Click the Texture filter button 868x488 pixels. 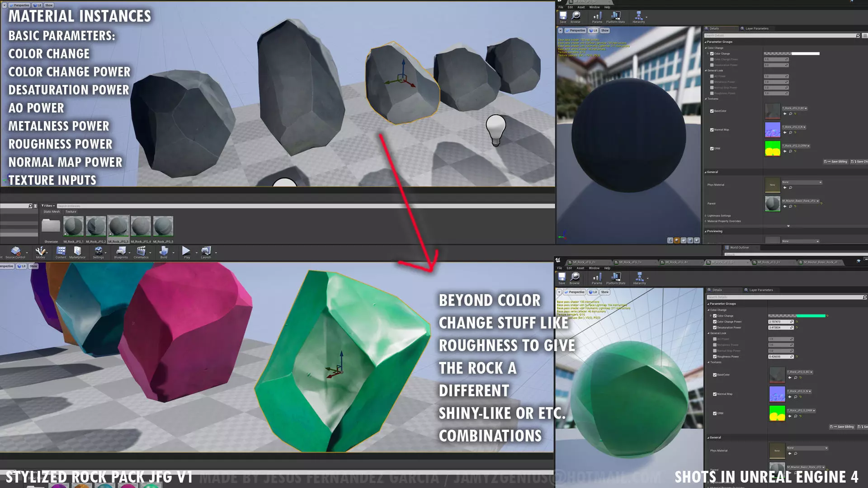coord(71,212)
